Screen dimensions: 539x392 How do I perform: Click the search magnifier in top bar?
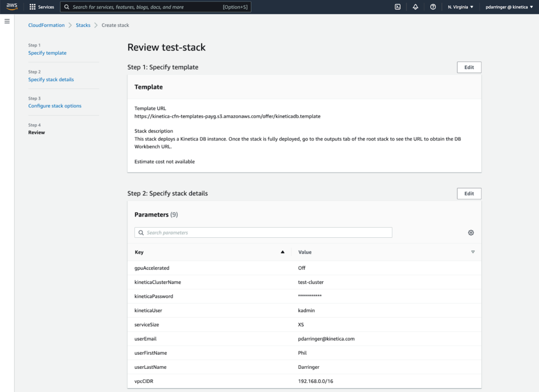click(x=67, y=7)
